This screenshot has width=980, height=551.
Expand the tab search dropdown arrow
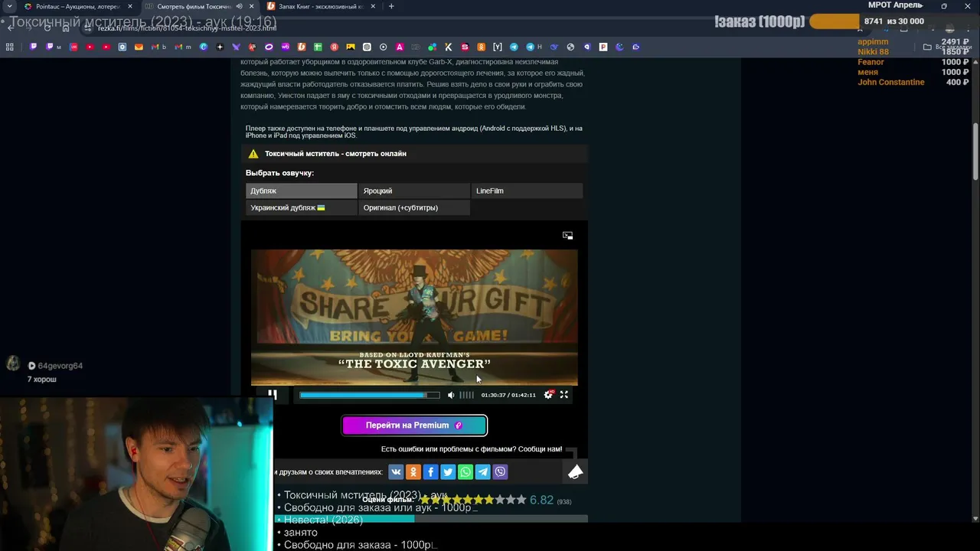click(x=9, y=6)
